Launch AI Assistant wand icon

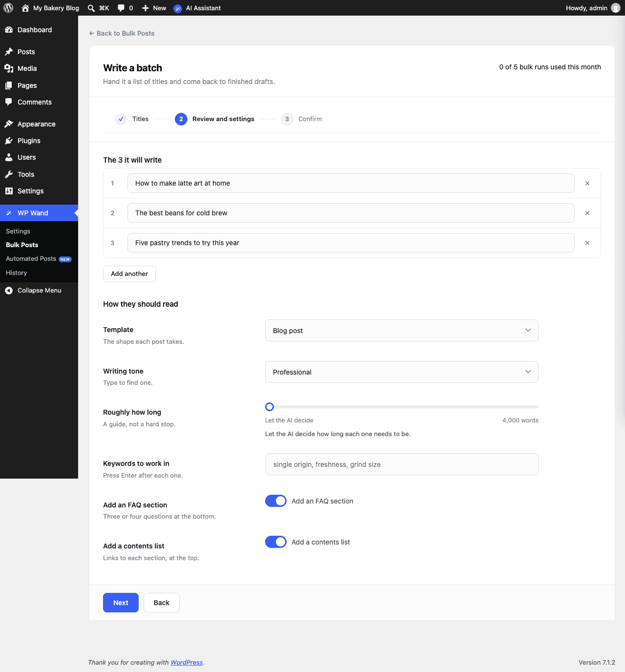click(178, 8)
